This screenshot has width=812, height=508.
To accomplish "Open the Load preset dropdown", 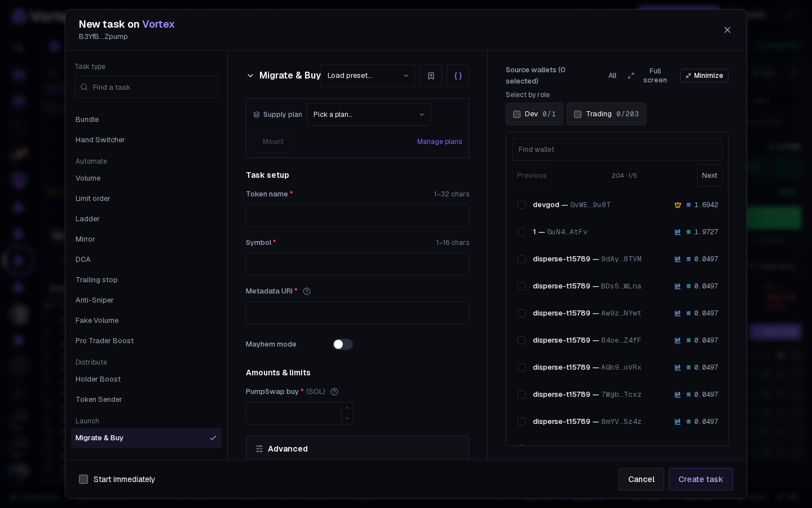I will 368,76.
